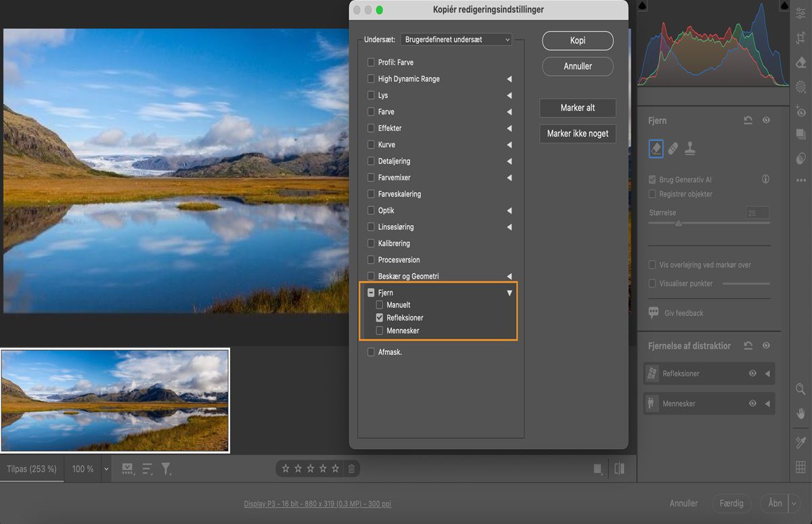Click the Marker alt button
The width and height of the screenshot is (812, 524).
tap(578, 108)
